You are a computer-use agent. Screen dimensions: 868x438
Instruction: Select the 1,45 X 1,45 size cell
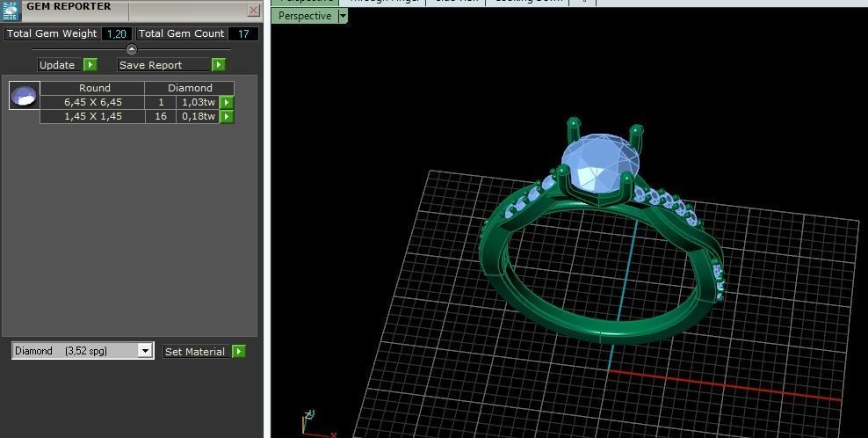[x=92, y=116]
